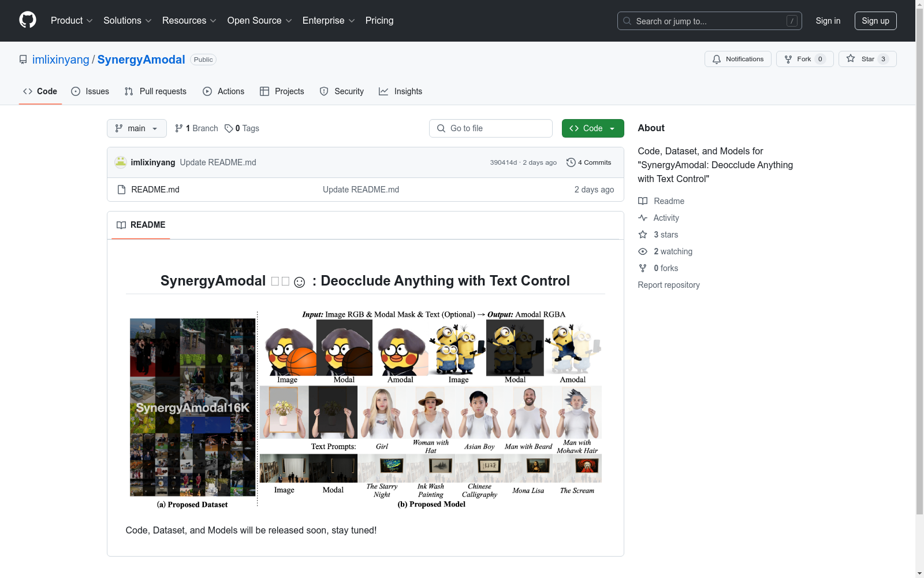Image resolution: width=924 pixels, height=578 pixels.
Task: Click the Notifications bell button
Action: coord(737,59)
